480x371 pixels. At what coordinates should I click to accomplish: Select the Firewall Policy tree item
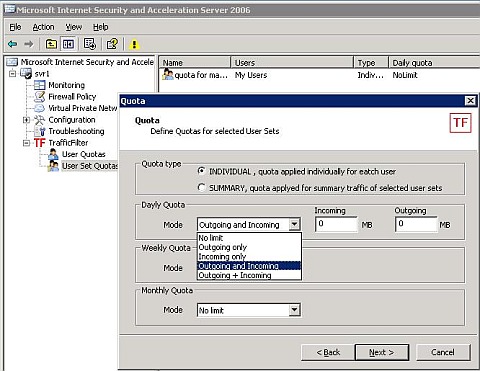pos(72,97)
